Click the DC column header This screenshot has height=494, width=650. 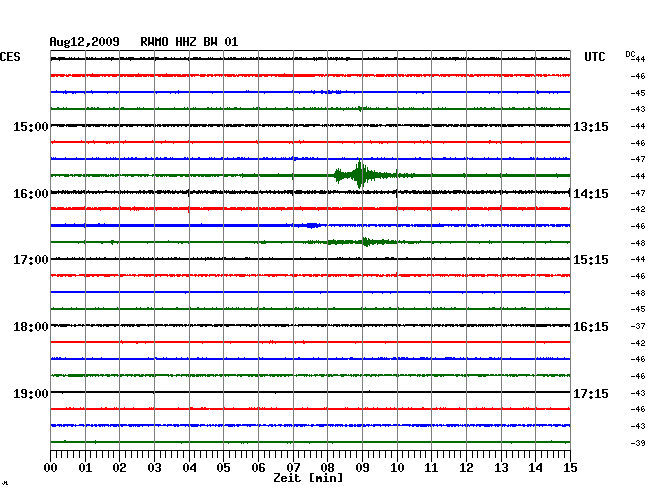[x=630, y=54]
